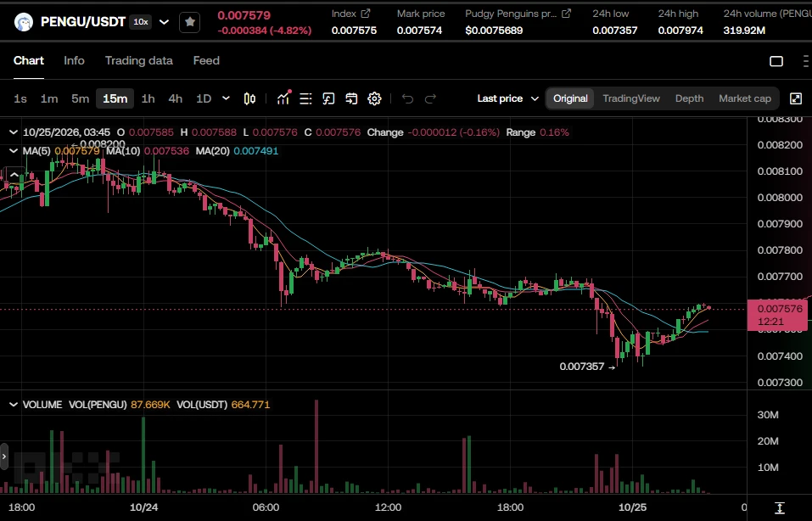Select the 1h timeframe
This screenshot has width=812, height=521.
(x=148, y=98)
